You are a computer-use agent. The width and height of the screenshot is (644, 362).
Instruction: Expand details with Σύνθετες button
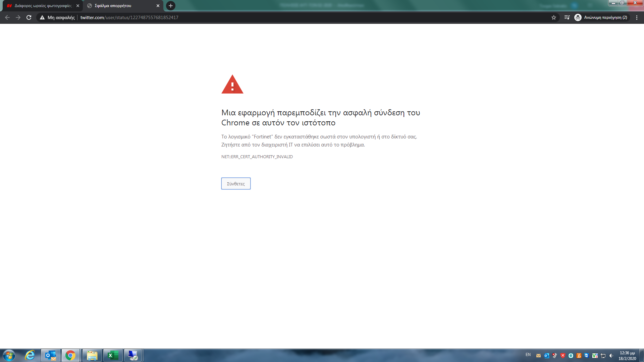coord(236,184)
